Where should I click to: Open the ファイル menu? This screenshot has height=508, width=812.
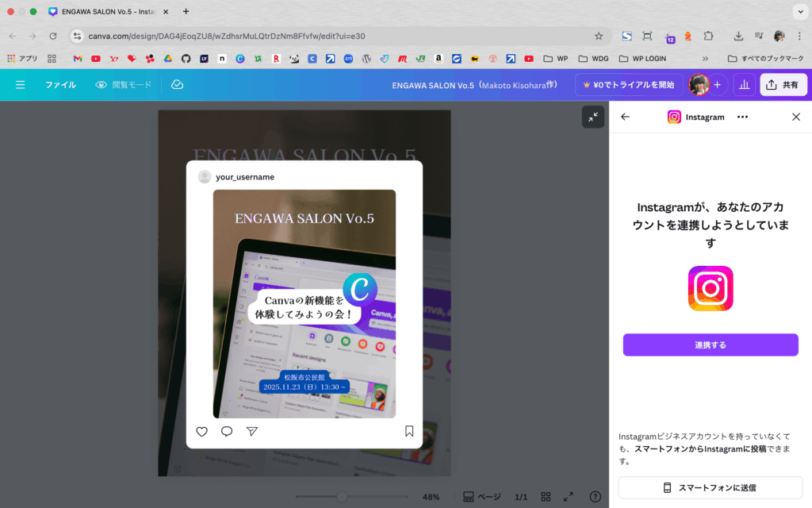click(x=60, y=84)
